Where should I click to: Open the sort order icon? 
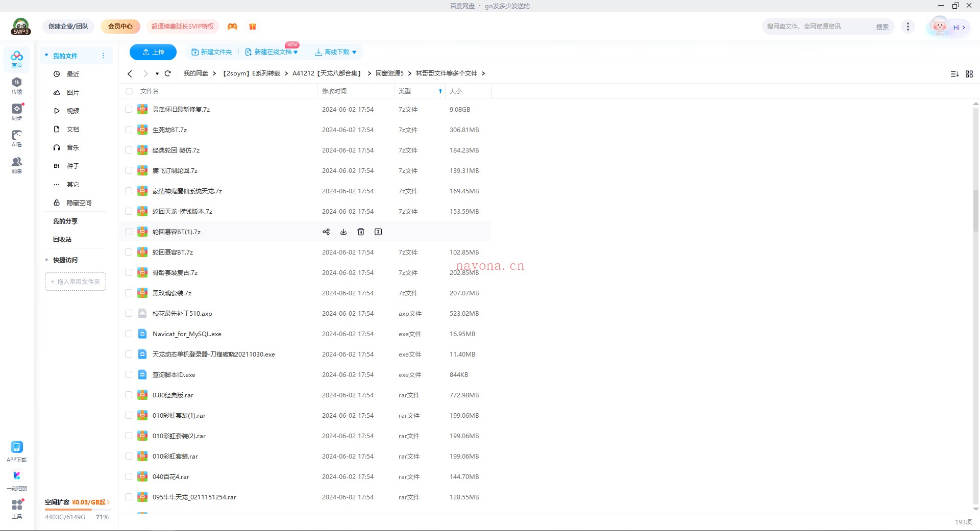tap(954, 74)
